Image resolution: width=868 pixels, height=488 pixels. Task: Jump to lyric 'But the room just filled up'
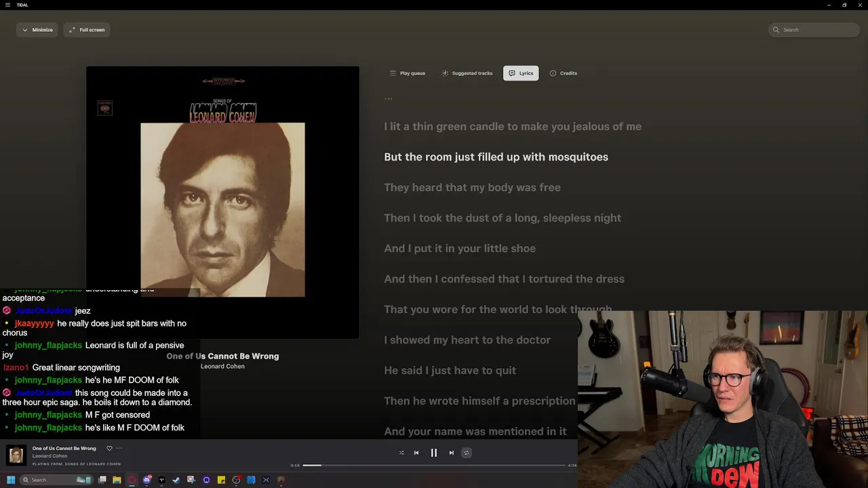(496, 157)
